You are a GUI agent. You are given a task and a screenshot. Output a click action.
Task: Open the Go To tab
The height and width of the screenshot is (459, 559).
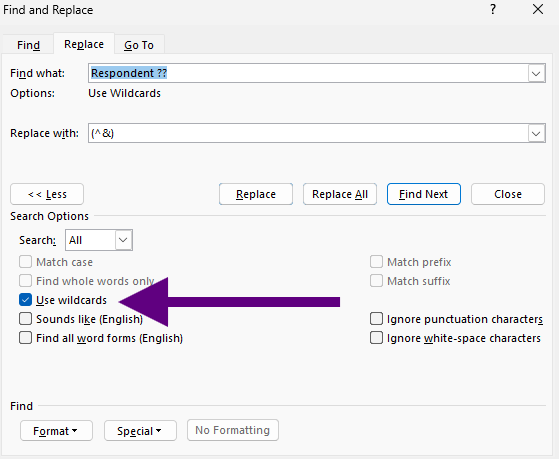click(x=139, y=45)
